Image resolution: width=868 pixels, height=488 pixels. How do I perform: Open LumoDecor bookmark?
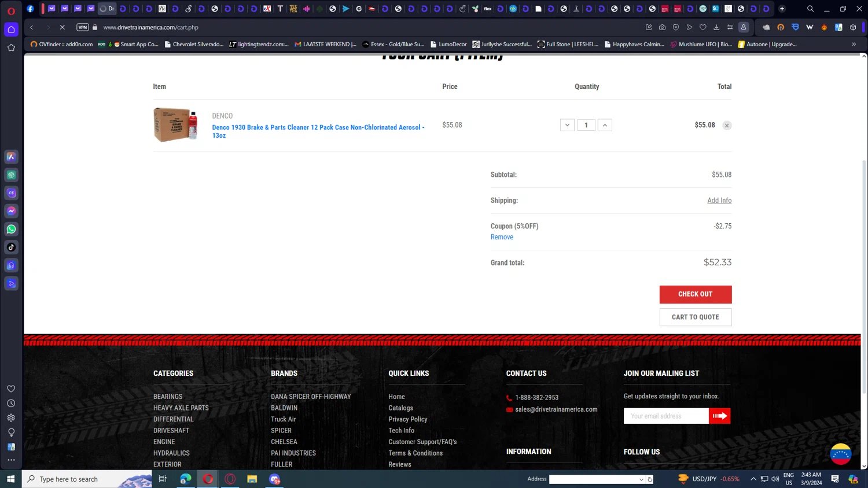(448, 44)
